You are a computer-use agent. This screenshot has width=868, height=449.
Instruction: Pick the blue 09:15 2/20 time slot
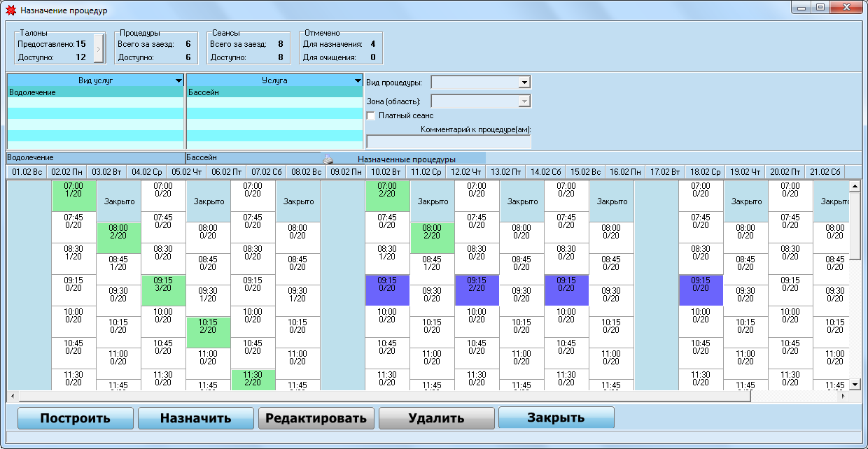(477, 290)
